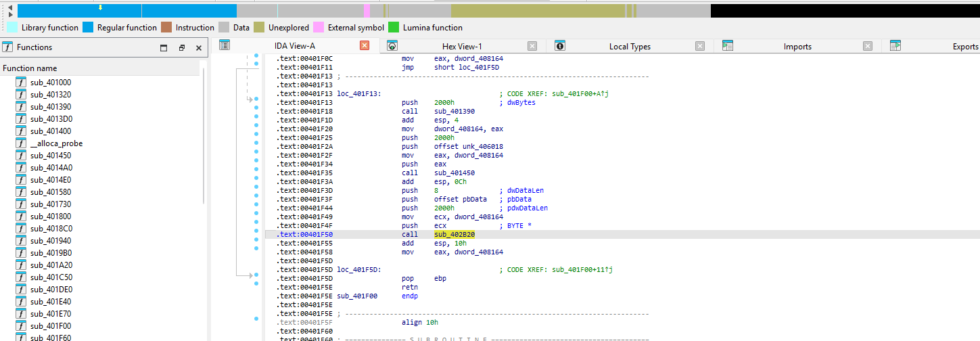Select sub_401000 in the Functions list
Screen dimensions: 980x341
(51, 83)
